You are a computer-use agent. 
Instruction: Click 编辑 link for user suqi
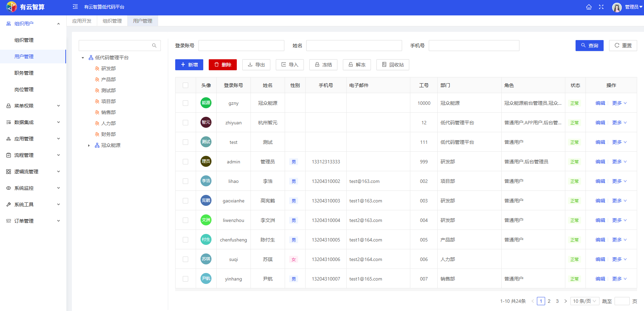pyautogui.click(x=600, y=259)
